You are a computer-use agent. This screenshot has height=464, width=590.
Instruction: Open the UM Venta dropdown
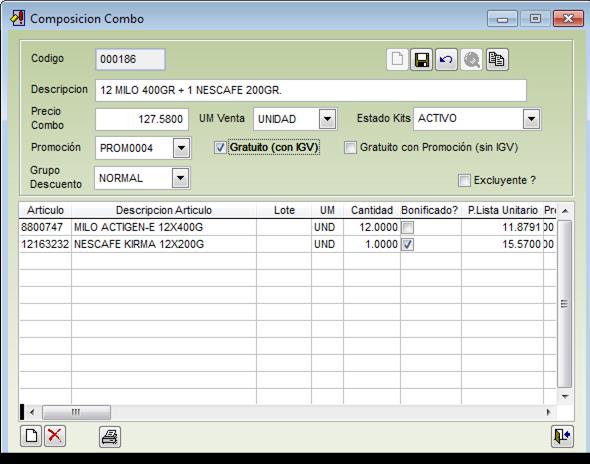coord(327,119)
